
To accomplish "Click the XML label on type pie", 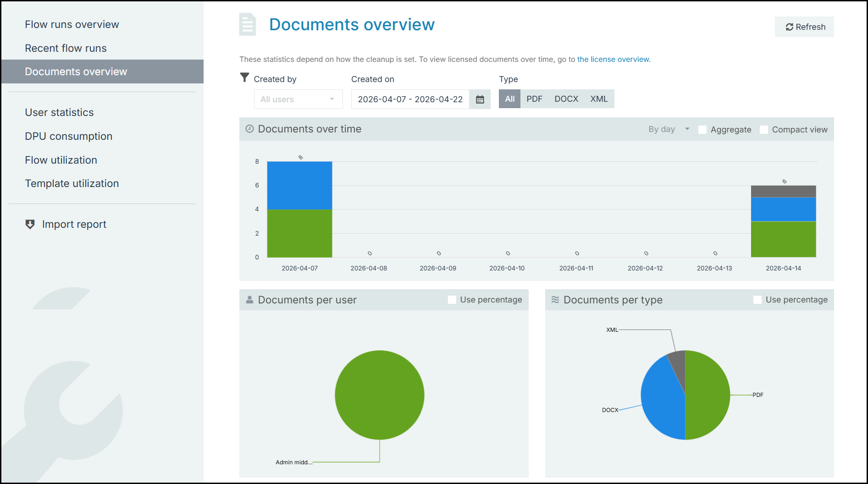I will click(612, 330).
